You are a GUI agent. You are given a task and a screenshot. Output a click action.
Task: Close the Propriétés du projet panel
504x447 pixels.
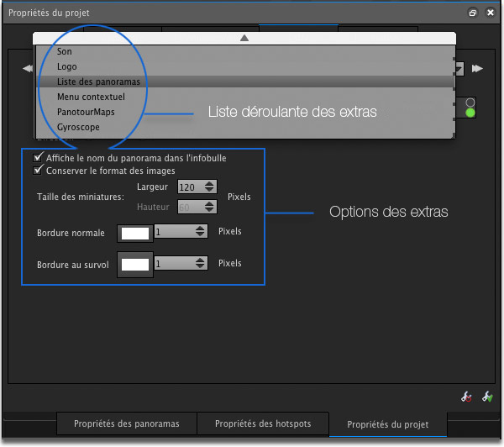491,13
